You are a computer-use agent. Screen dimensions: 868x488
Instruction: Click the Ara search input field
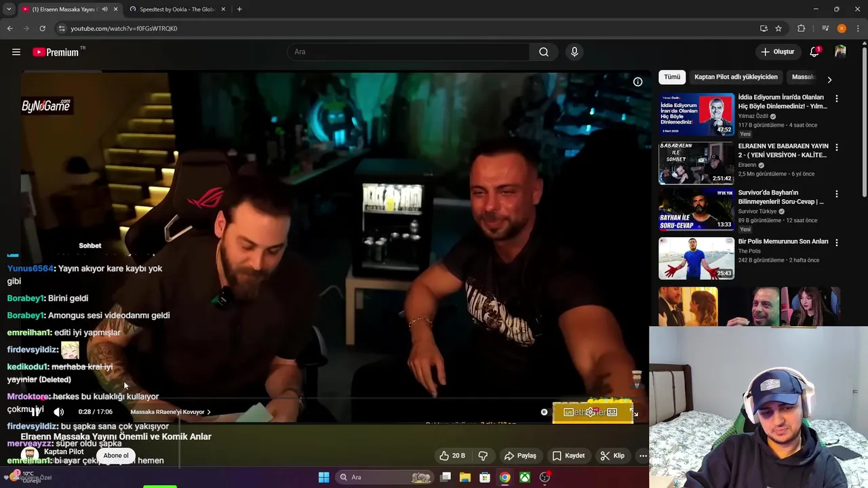point(408,52)
